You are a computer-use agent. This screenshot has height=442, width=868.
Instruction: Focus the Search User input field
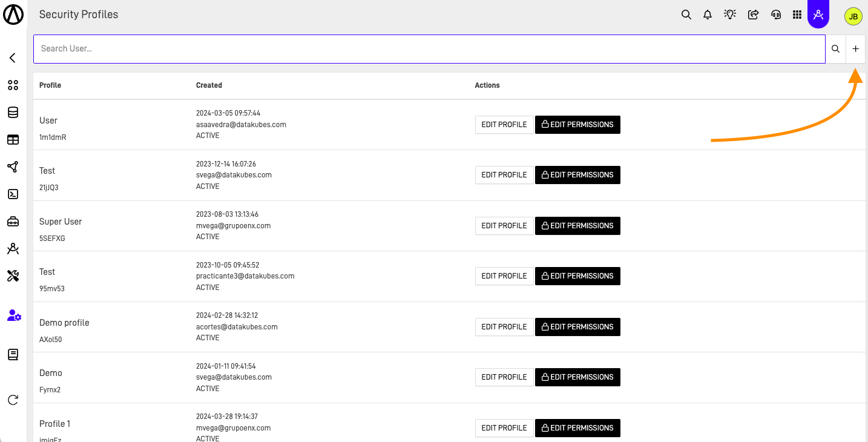coord(429,48)
